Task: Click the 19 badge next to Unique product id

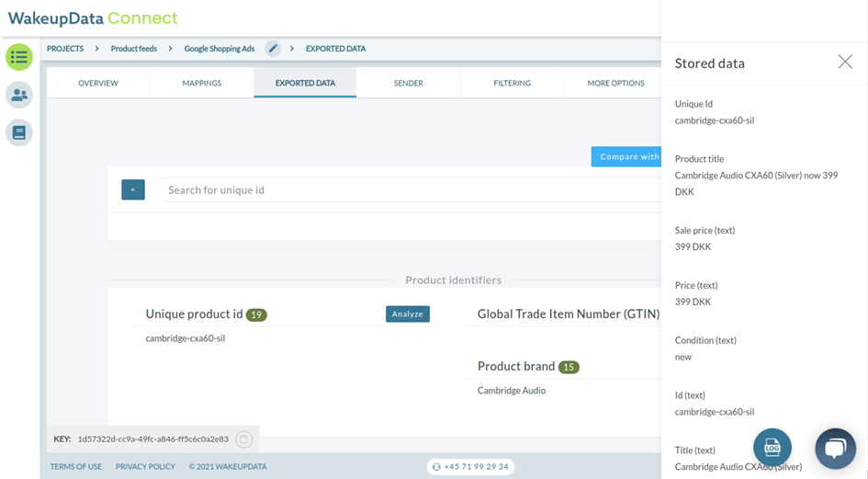Action: [x=256, y=315]
